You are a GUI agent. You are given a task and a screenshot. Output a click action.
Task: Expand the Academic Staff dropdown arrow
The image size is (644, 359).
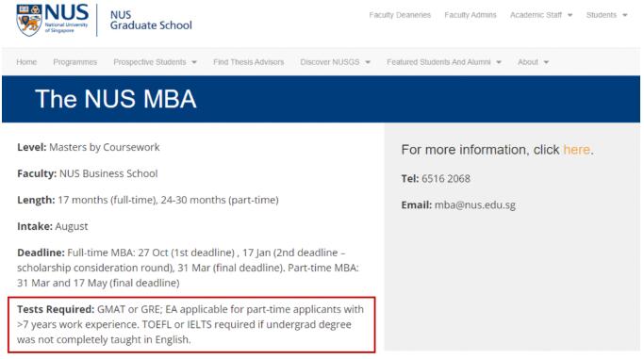570,16
